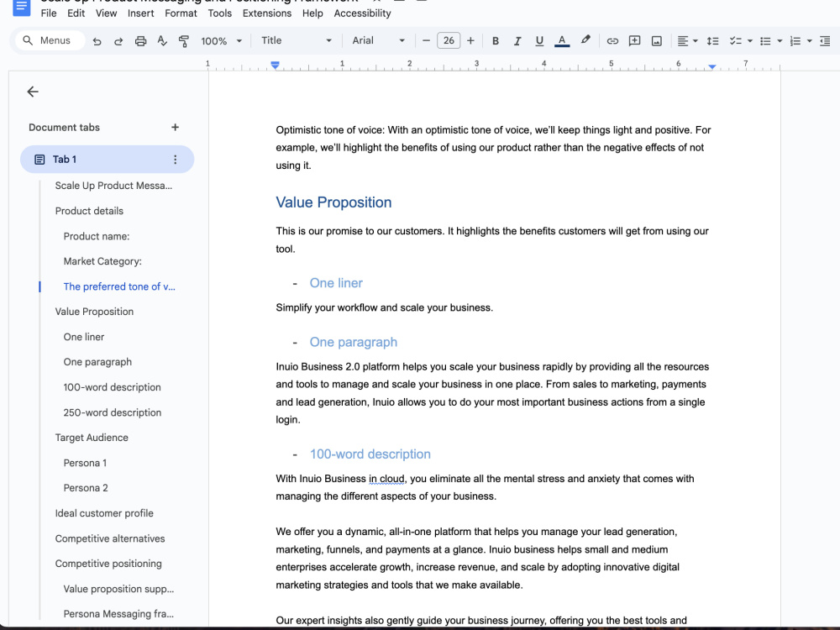Click the checklist icon

click(736, 41)
